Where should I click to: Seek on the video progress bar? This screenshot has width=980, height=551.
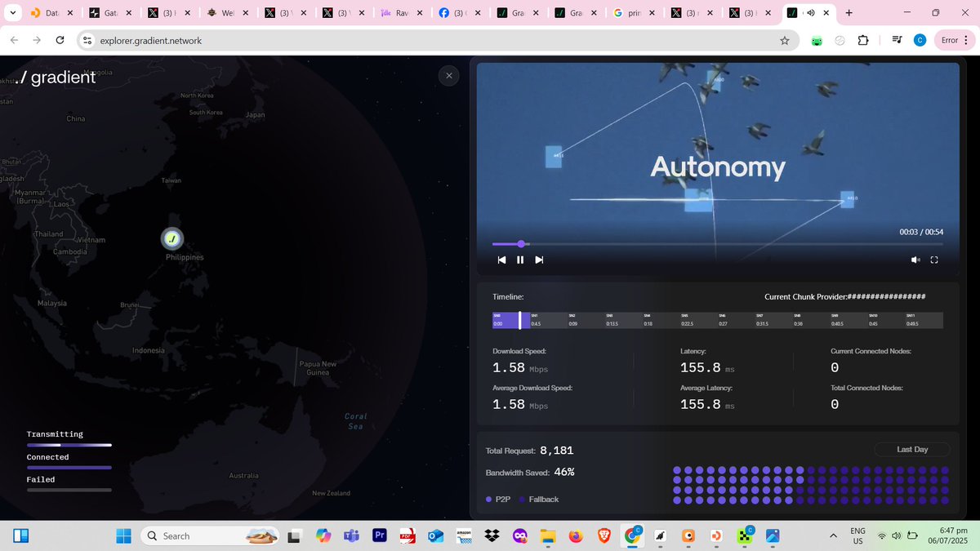717,243
